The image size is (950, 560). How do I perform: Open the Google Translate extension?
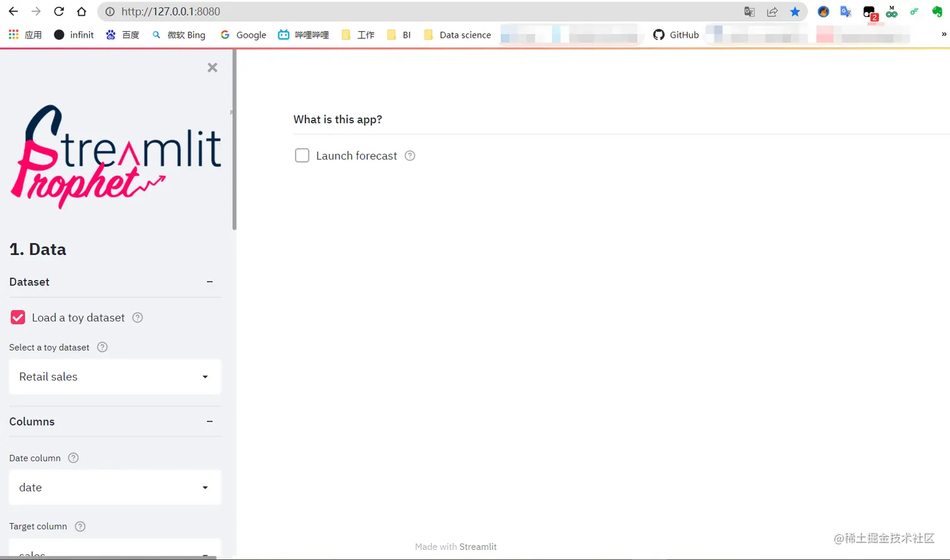(x=846, y=11)
